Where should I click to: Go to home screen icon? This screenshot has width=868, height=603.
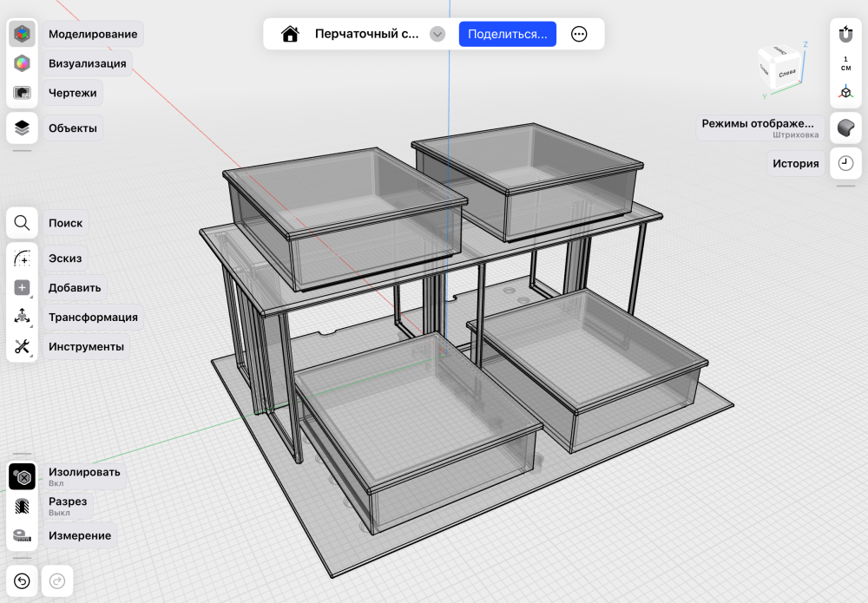pyautogui.click(x=290, y=35)
